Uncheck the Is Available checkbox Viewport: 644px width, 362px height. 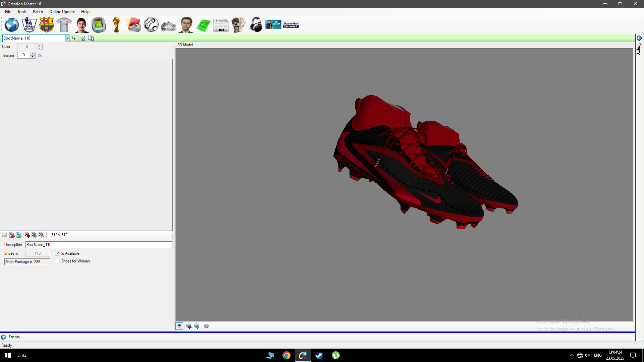pyautogui.click(x=57, y=253)
